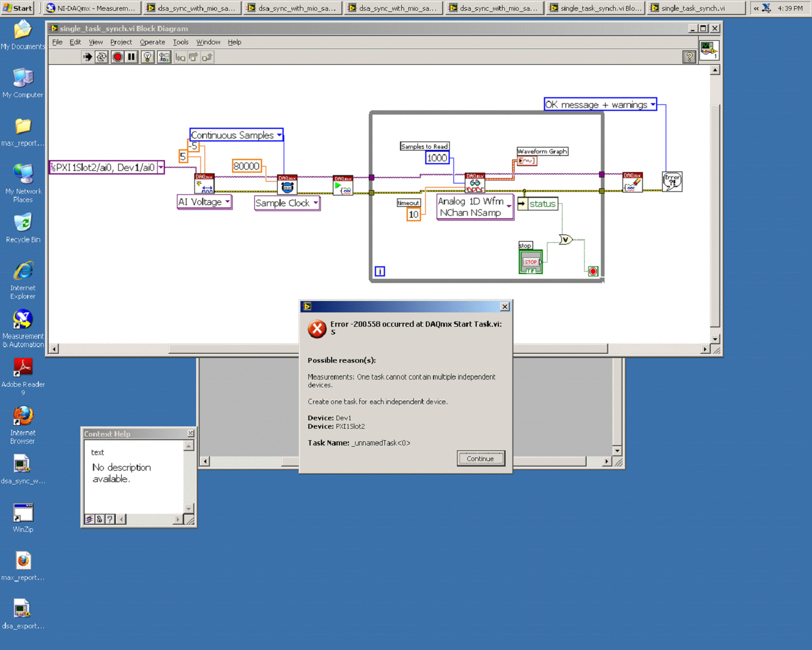Click the block diagram horizontal scrollbar left arrow
Screen dimensions: 812x650
[54, 349]
